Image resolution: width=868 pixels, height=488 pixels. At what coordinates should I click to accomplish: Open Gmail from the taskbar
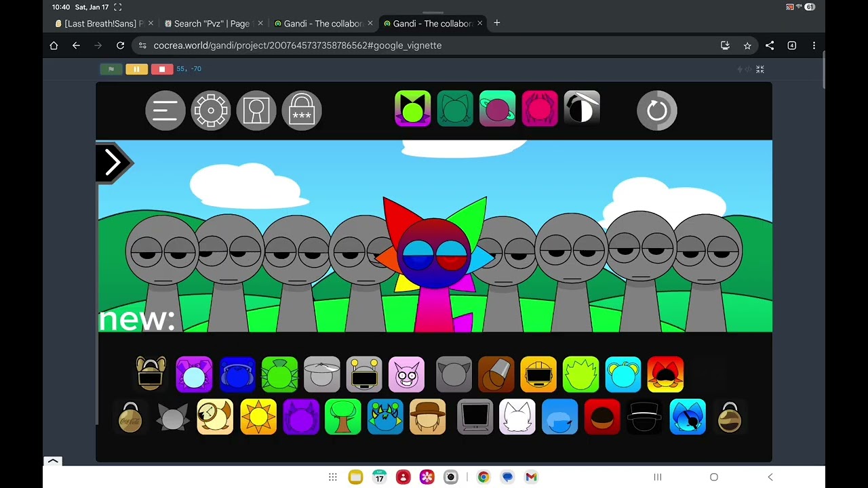click(531, 477)
